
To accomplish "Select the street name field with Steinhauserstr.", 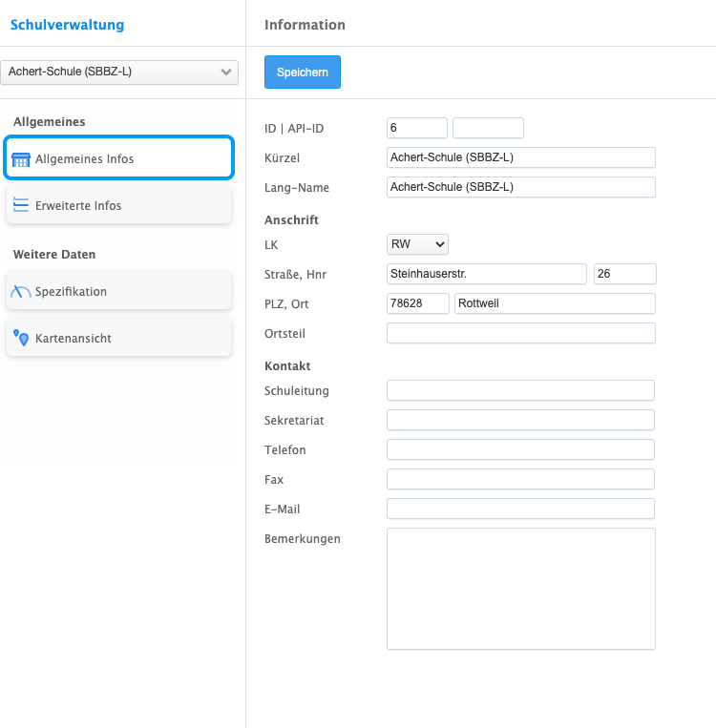I will click(486, 274).
